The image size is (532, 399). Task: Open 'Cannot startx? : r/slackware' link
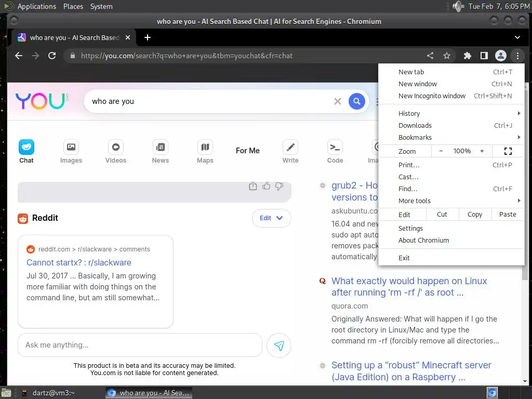tap(79, 262)
